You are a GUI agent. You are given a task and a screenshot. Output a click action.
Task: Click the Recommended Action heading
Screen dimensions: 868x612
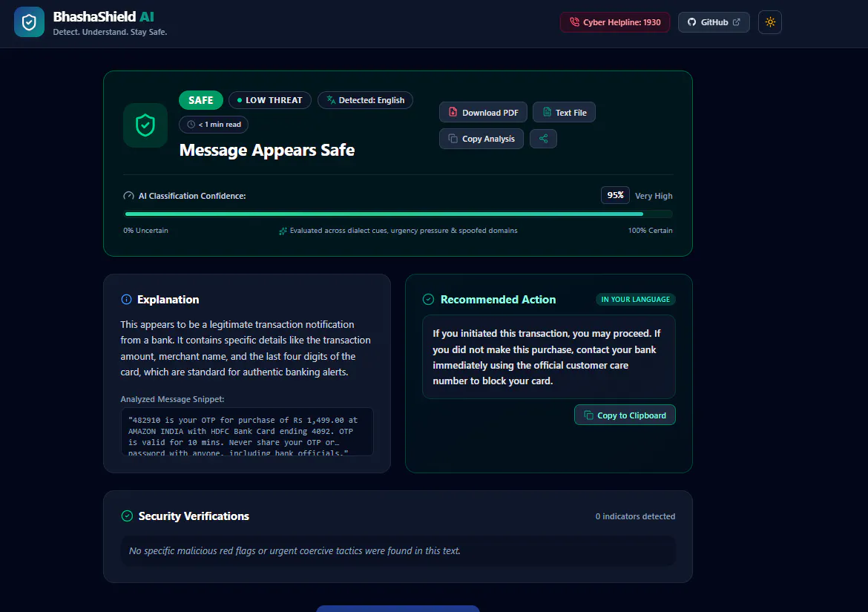(498, 300)
